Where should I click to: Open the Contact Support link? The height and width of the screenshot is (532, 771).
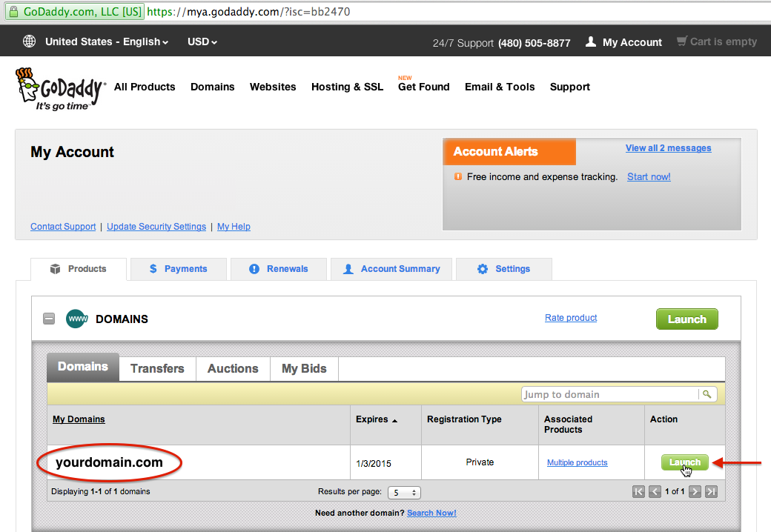click(63, 227)
